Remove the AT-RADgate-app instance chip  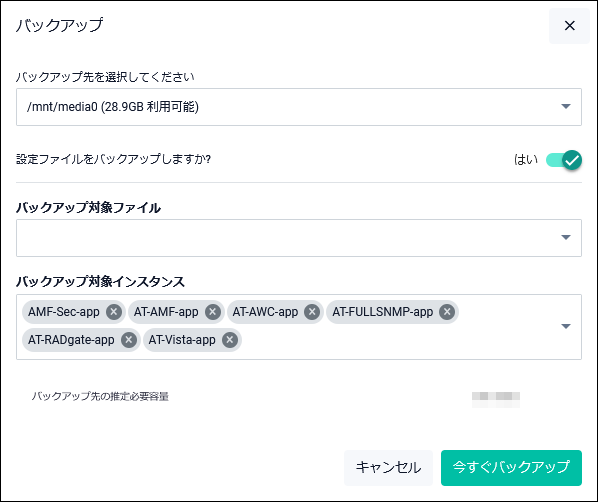click(129, 339)
